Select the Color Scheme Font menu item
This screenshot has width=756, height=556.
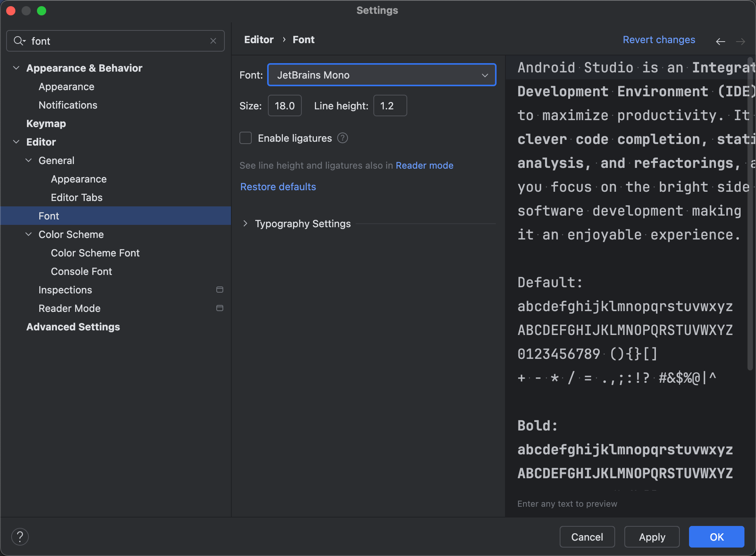coord(96,253)
